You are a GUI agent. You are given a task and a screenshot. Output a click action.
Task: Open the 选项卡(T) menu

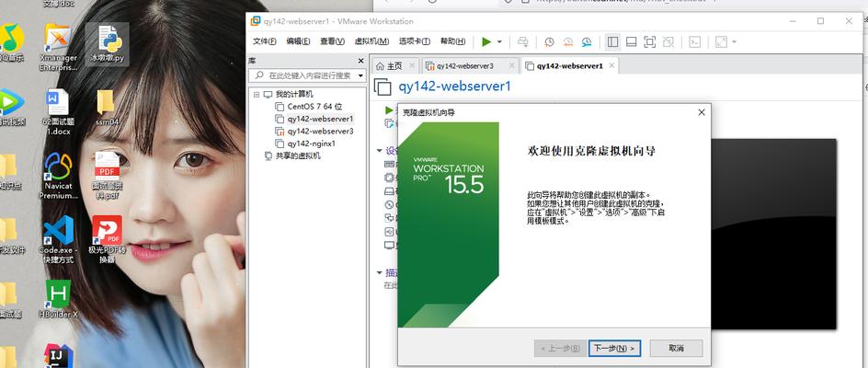[415, 41]
